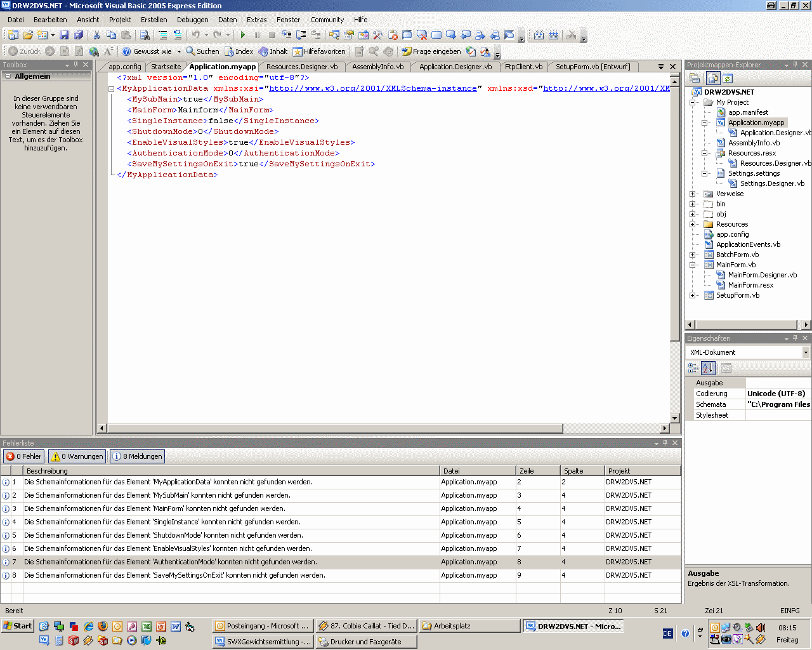Image resolution: width=812 pixels, height=650 pixels.
Task: Open Suchen help search
Action: [202, 51]
